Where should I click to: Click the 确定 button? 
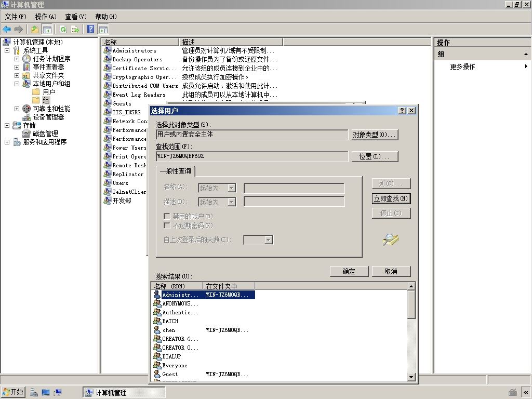pos(349,271)
